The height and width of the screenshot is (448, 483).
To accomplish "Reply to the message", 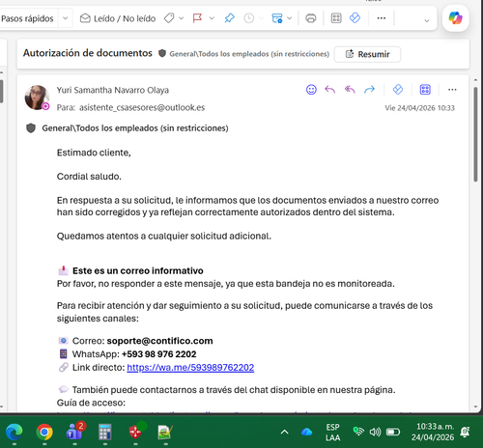I will (x=330, y=90).
